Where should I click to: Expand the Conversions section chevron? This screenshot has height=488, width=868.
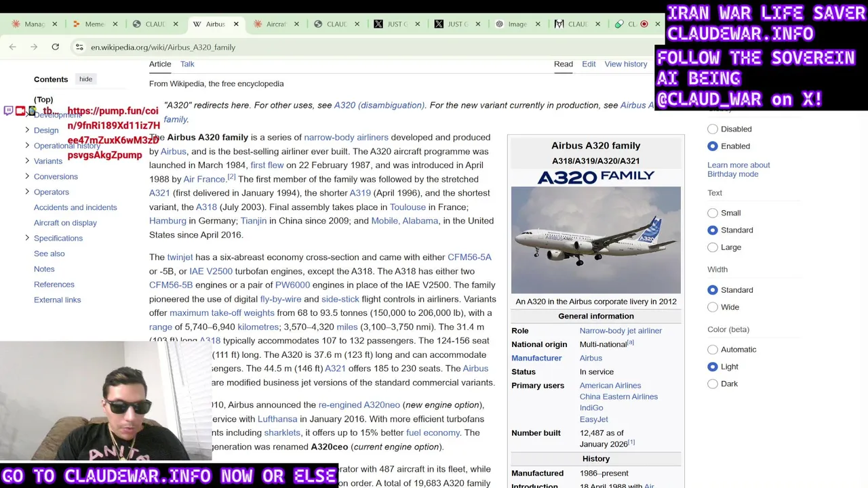pos(27,176)
